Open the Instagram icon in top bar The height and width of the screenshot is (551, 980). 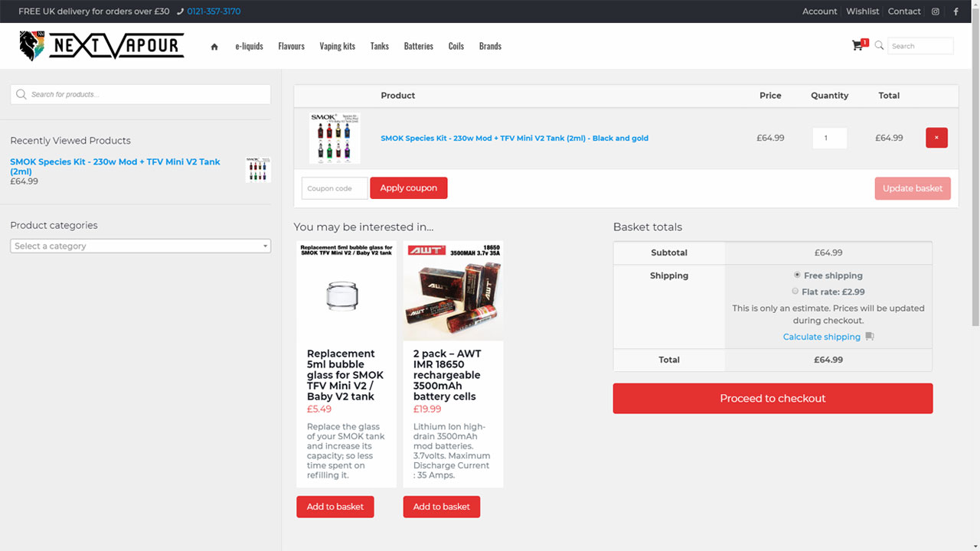[x=935, y=11]
